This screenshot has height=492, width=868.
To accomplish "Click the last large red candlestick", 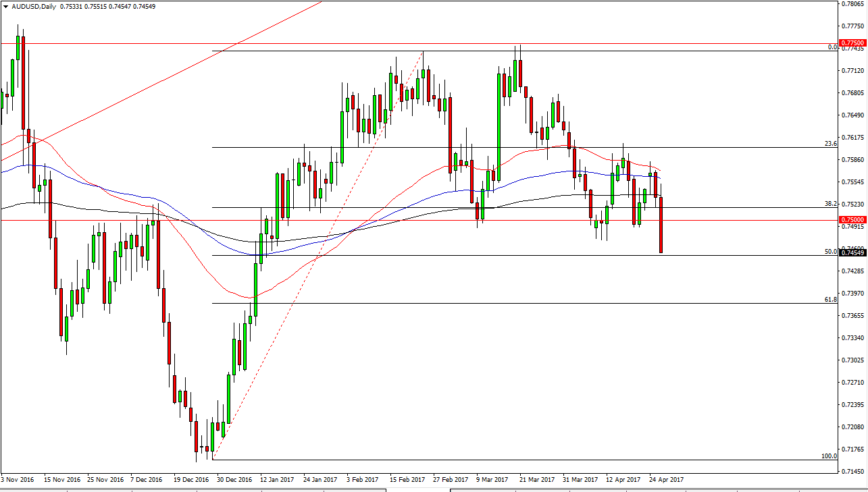I will pos(661,225).
